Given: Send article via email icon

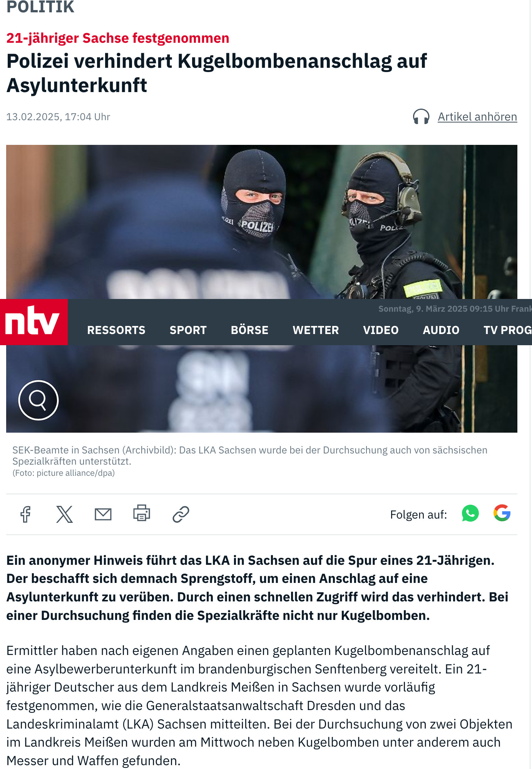Looking at the screenshot, I should 103,514.
